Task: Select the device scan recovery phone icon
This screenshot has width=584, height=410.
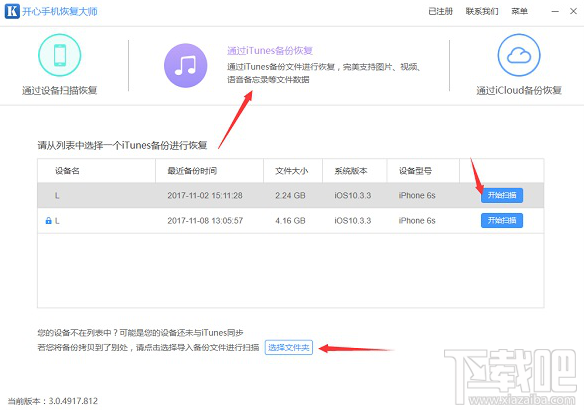Action: point(60,55)
